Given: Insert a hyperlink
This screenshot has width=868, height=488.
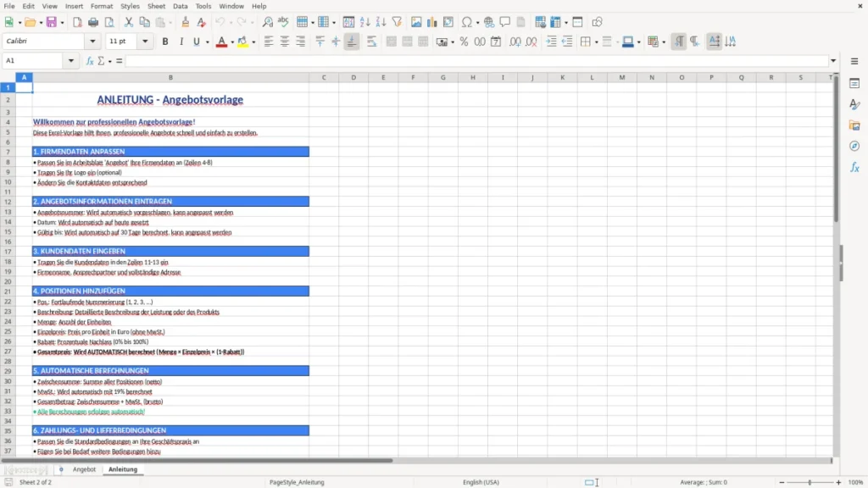Looking at the screenshot, I should click(x=489, y=22).
